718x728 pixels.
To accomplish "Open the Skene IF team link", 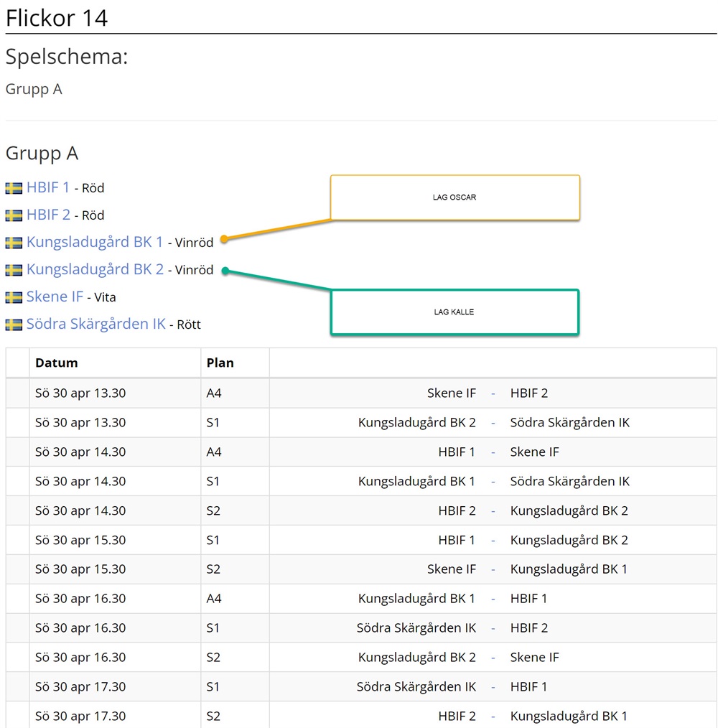I will pos(55,297).
